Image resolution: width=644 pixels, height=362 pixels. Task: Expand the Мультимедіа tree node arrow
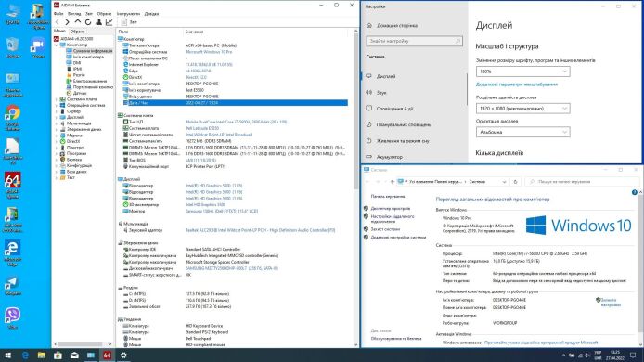[57, 123]
